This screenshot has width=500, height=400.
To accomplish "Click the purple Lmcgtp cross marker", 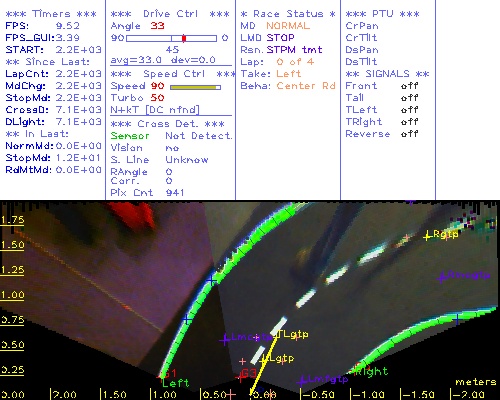I will tap(225, 340).
